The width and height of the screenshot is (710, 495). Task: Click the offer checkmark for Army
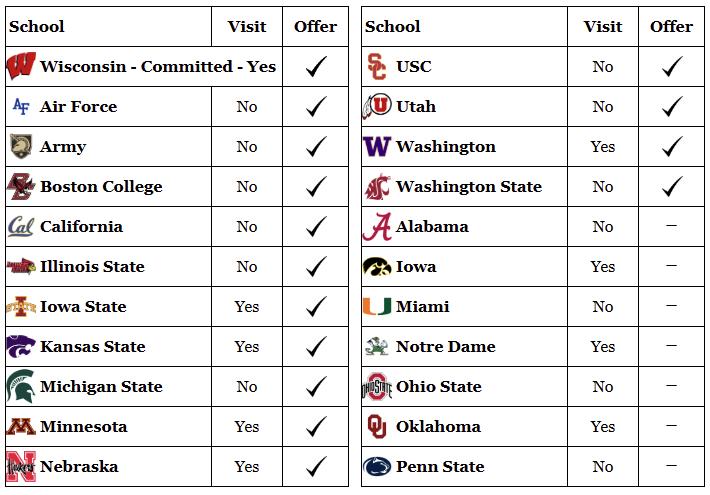pyautogui.click(x=316, y=147)
